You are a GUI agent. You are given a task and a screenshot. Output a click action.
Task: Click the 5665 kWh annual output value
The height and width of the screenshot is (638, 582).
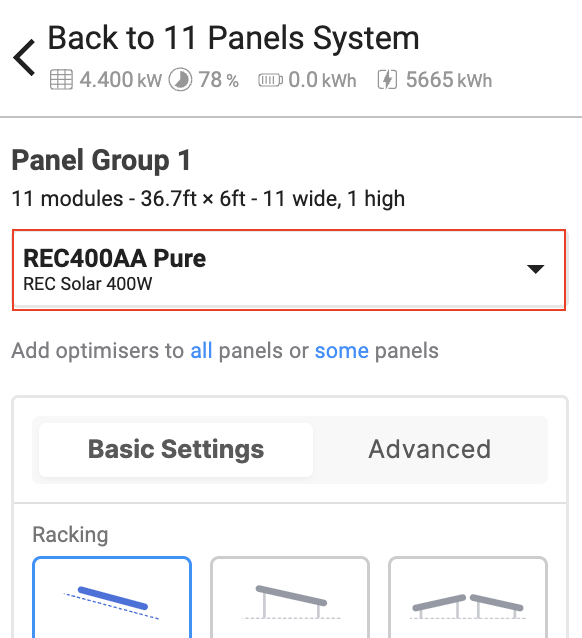click(449, 80)
